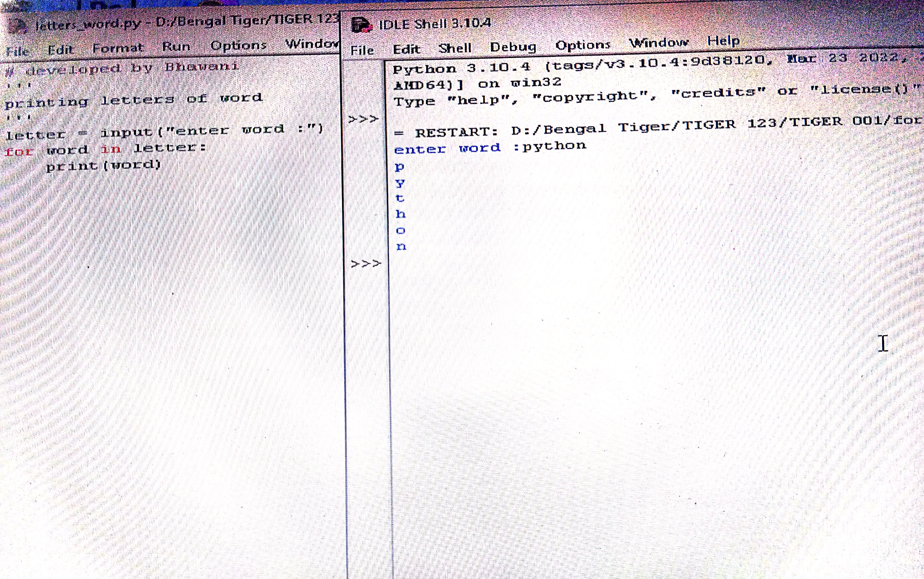This screenshot has width=924, height=579.
Task: Open the IDLE Shell Edit menu
Action: (407, 49)
